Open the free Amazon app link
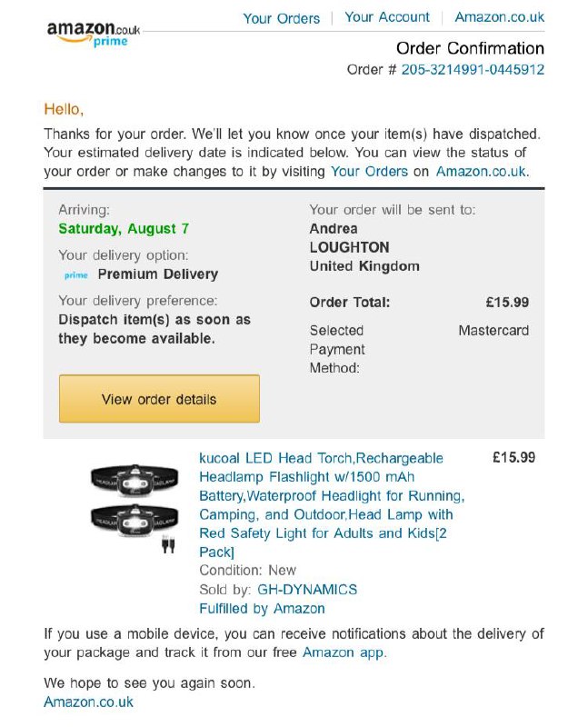 [344, 652]
